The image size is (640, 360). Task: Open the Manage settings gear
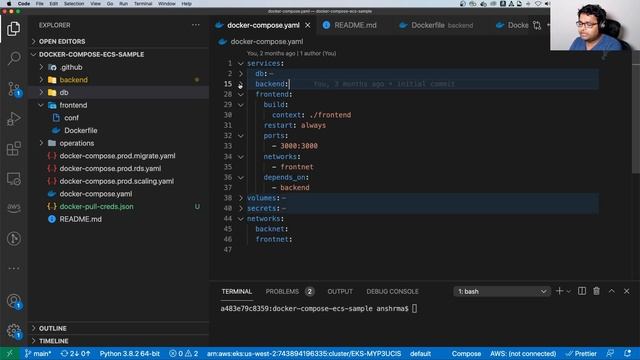pyautogui.click(x=13, y=331)
